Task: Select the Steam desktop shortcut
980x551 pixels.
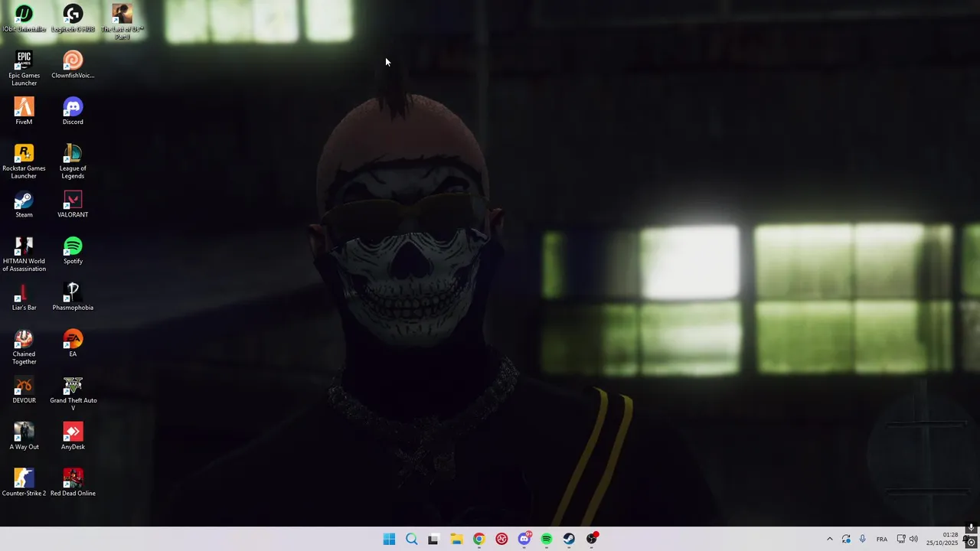Action: pyautogui.click(x=24, y=204)
